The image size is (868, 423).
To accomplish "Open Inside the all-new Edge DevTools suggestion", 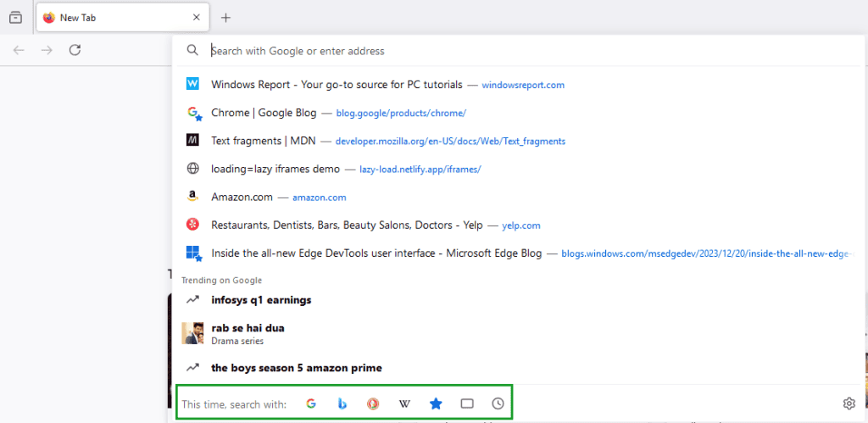I will [518, 253].
